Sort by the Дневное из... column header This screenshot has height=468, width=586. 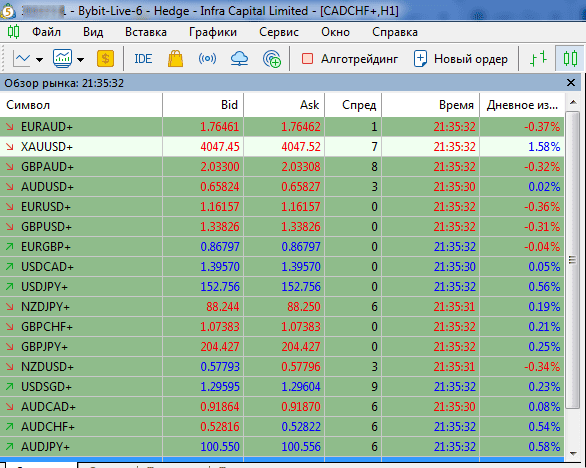pyautogui.click(x=522, y=105)
